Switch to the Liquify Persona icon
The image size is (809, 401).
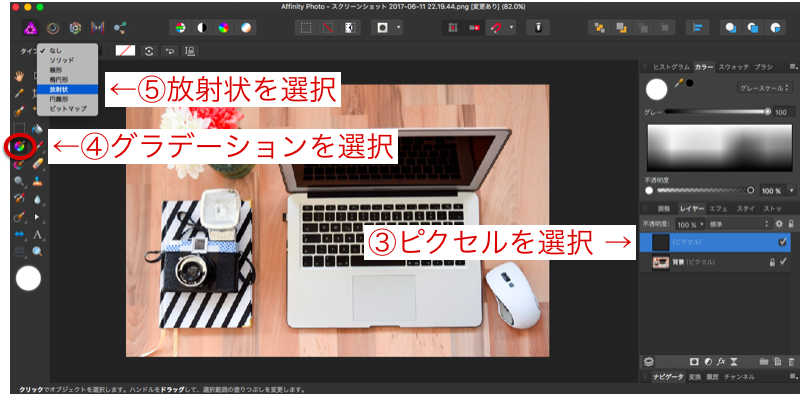pyautogui.click(x=55, y=26)
